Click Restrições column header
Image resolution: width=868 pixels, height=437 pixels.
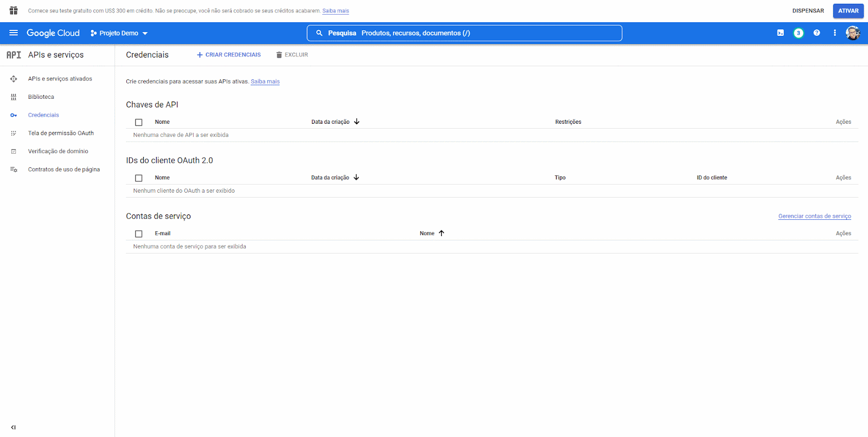click(568, 122)
